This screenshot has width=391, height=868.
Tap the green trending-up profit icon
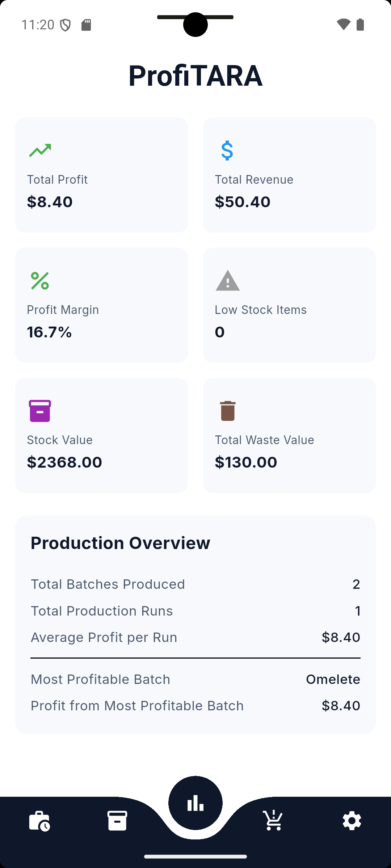[x=40, y=150]
